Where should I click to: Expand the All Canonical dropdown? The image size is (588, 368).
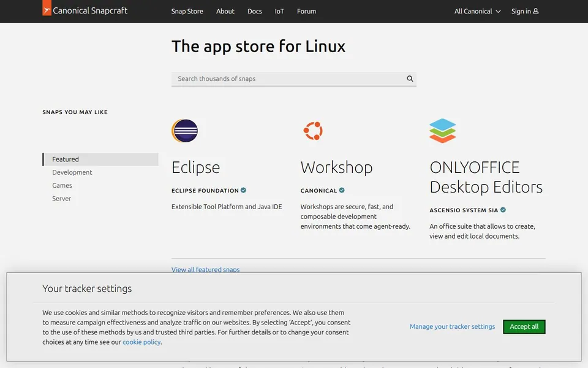point(477,11)
